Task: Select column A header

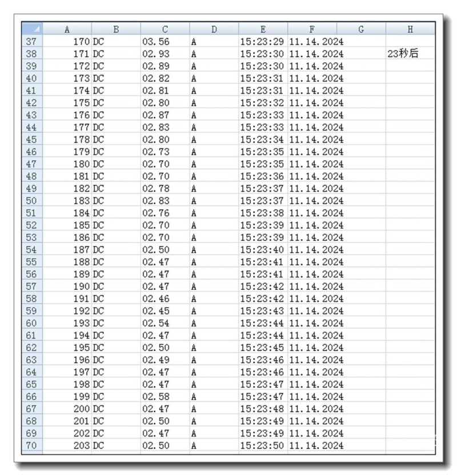Action: (67, 29)
